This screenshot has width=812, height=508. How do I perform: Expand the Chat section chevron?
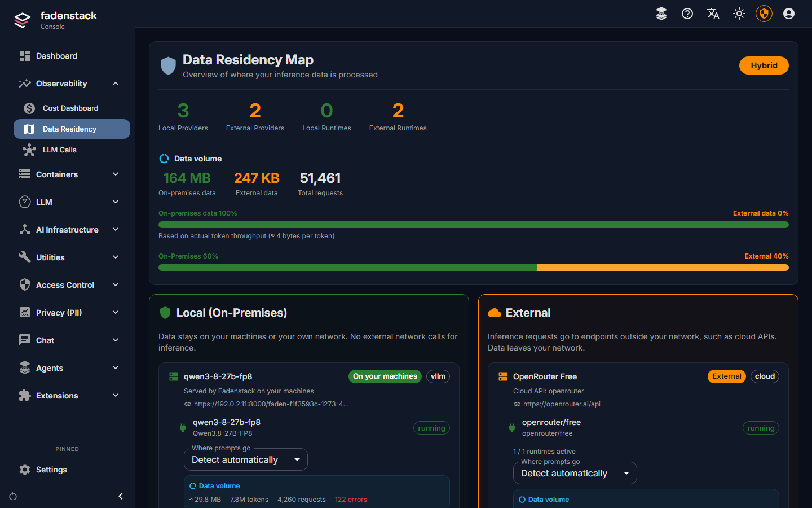116,340
